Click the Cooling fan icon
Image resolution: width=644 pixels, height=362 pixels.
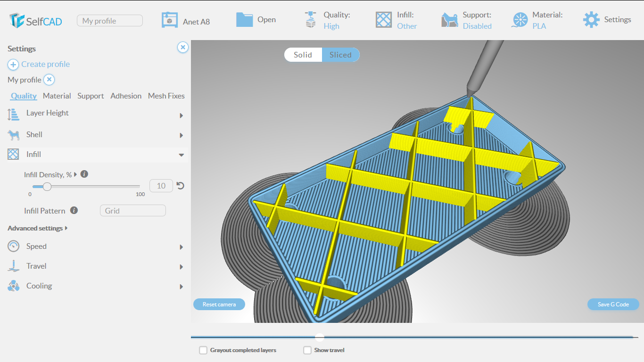(14, 286)
